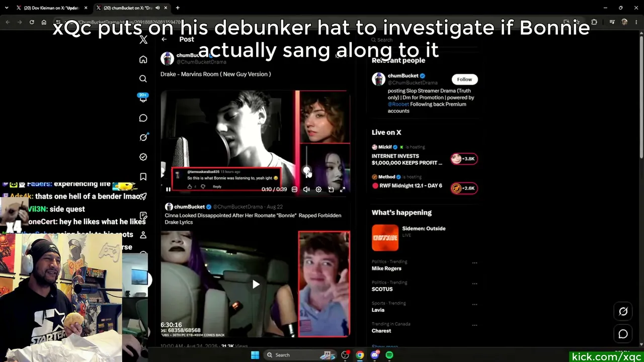Open more options for SCOTUS trend
The height and width of the screenshot is (362, 644).
pos(474,284)
